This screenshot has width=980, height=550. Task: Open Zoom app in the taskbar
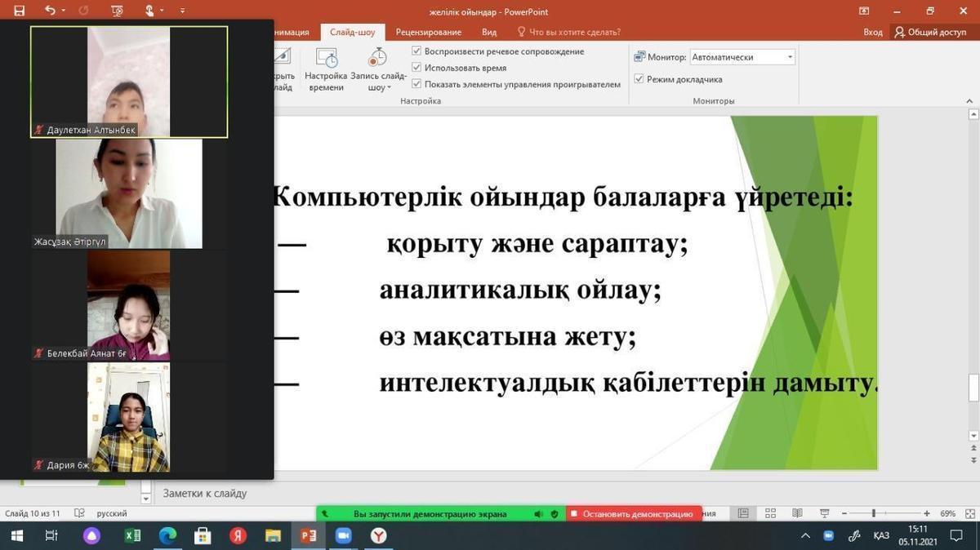(343, 536)
